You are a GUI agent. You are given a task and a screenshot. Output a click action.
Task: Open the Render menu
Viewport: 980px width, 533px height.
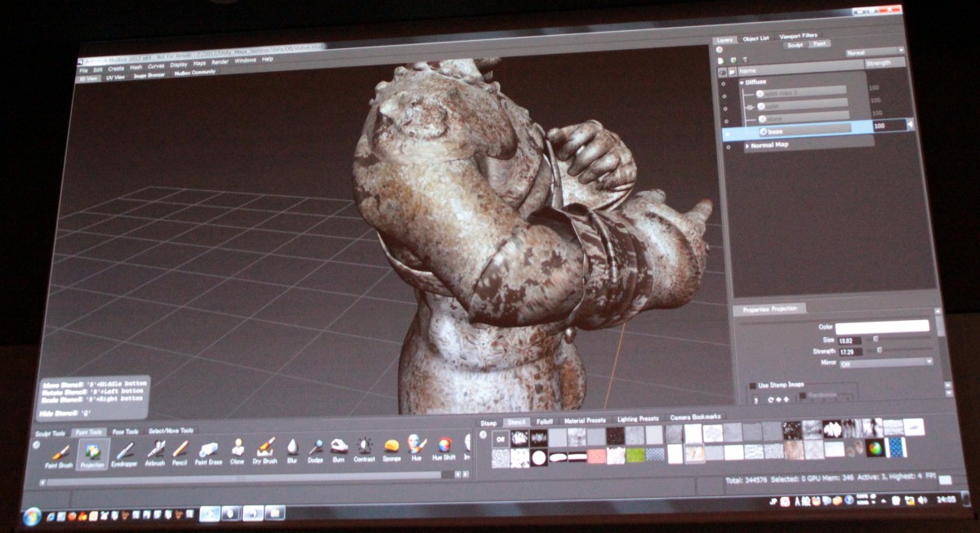click(220, 62)
